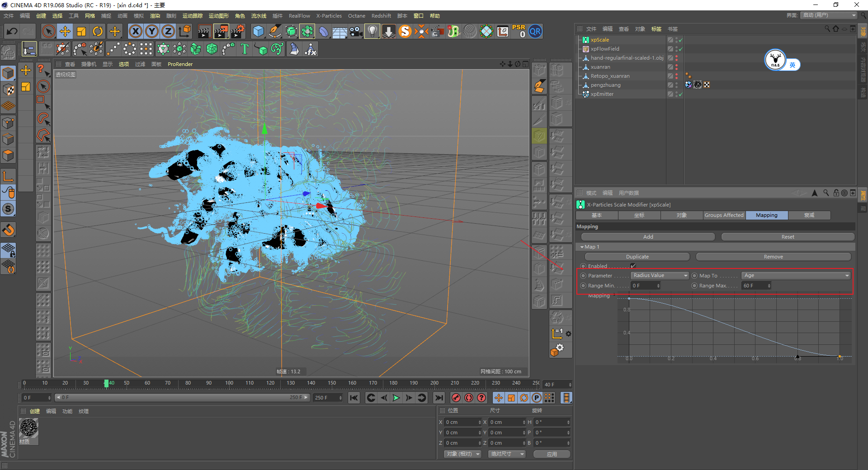Click the Range Max animation dot

coord(694,286)
